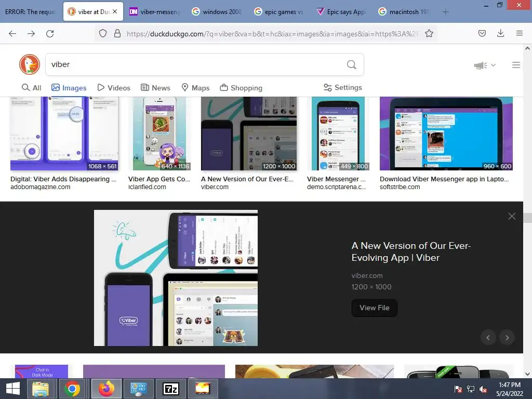This screenshot has width=532, height=399.
Task: Click the megaphone feedback icon
Action: tap(481, 65)
